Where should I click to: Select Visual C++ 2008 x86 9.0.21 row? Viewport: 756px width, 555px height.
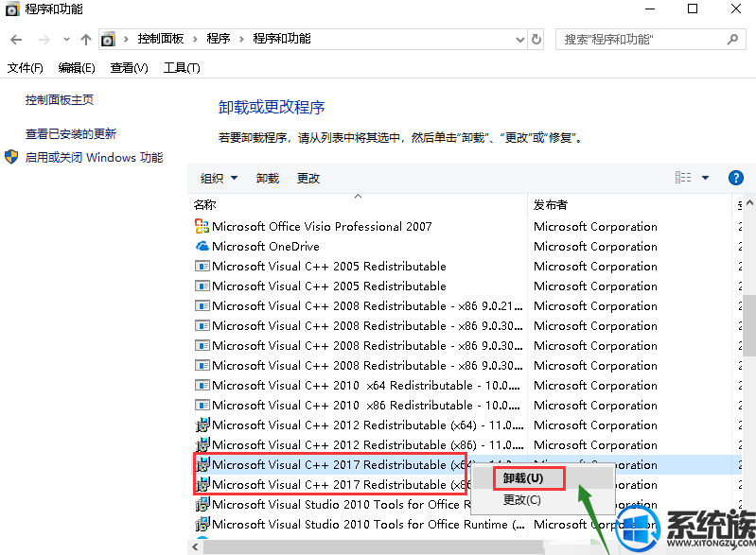tap(367, 306)
